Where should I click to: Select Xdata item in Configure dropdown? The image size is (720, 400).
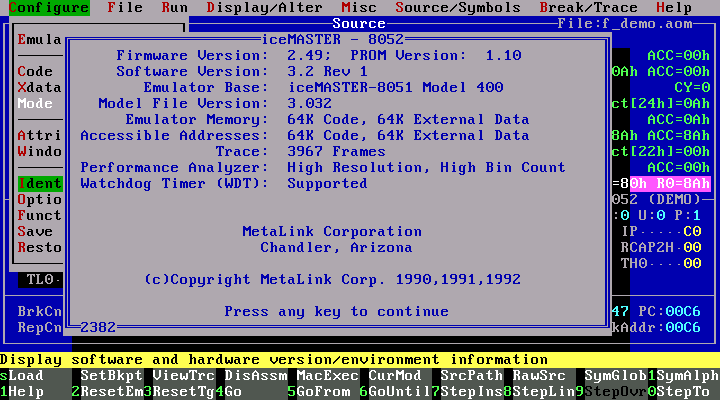tap(39, 87)
